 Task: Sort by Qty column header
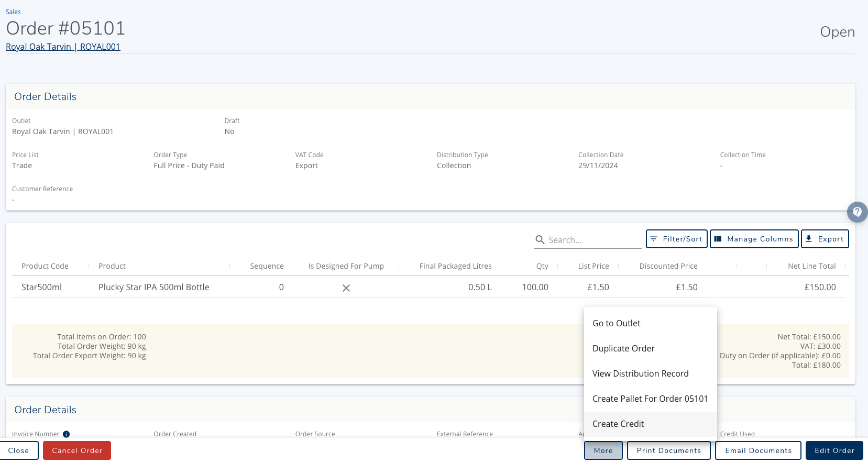pos(542,266)
